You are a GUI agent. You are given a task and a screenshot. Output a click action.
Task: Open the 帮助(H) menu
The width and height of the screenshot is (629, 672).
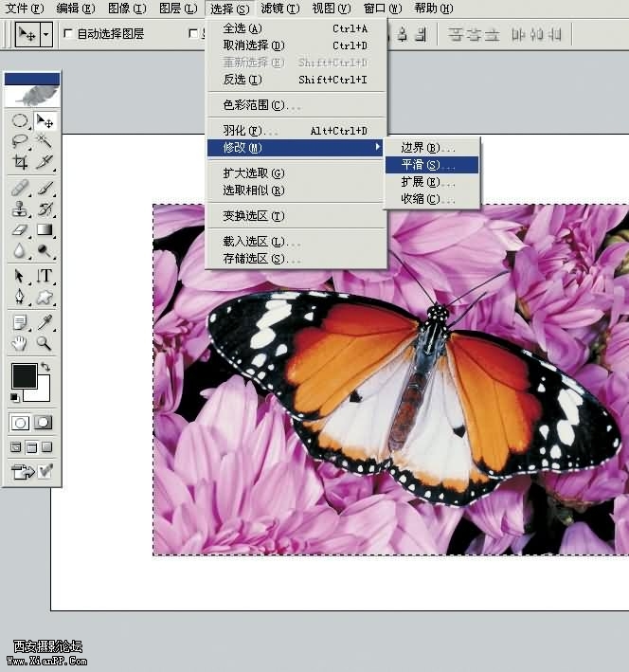(434, 9)
